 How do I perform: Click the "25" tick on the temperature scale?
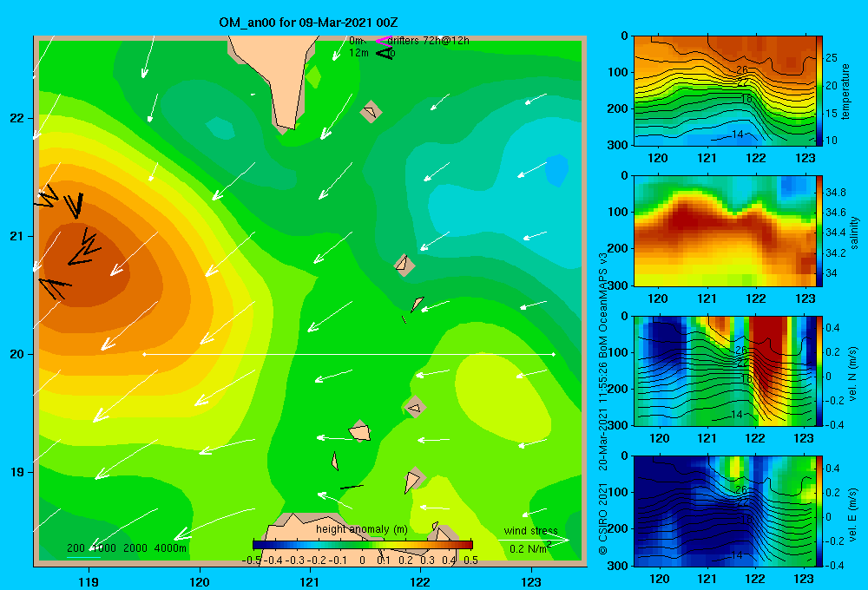pyautogui.click(x=831, y=58)
